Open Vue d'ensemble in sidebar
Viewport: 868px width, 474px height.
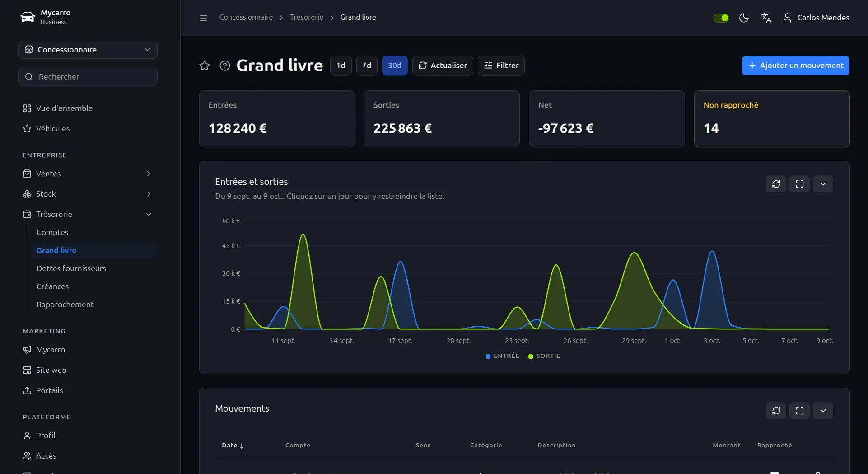(x=88, y=108)
